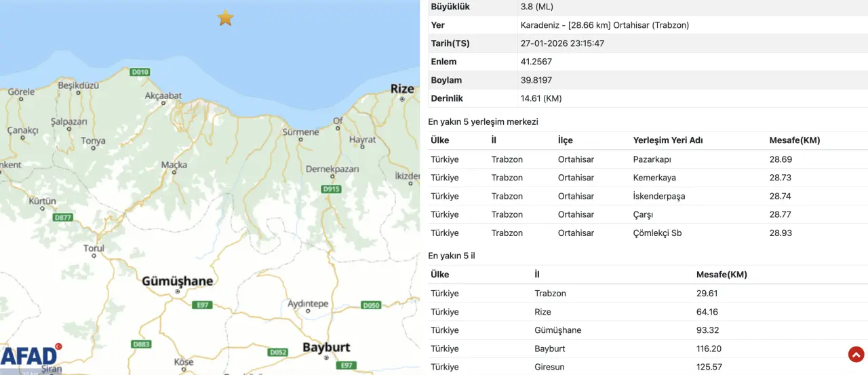Click the Bayburt city label on map
Viewport: 868px width, 375px height.
tap(326, 347)
